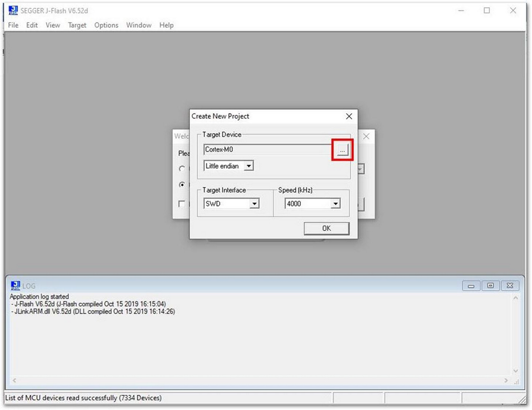Image resolution: width=532 pixels, height=410 pixels.
Task: Click the LOG window scroll-down arrow
Action: coord(516,371)
